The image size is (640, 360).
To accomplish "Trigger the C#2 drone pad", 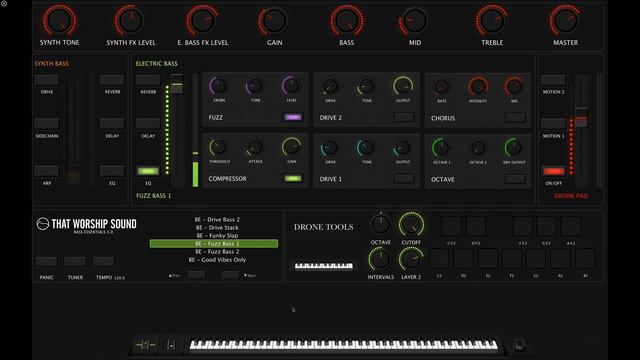I will click(x=451, y=226).
